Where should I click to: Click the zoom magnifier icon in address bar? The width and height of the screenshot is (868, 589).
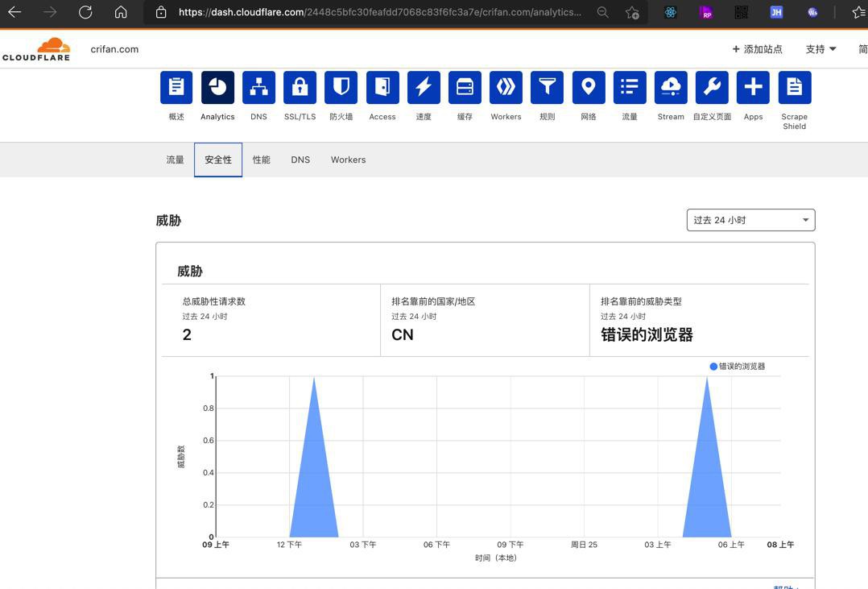603,12
